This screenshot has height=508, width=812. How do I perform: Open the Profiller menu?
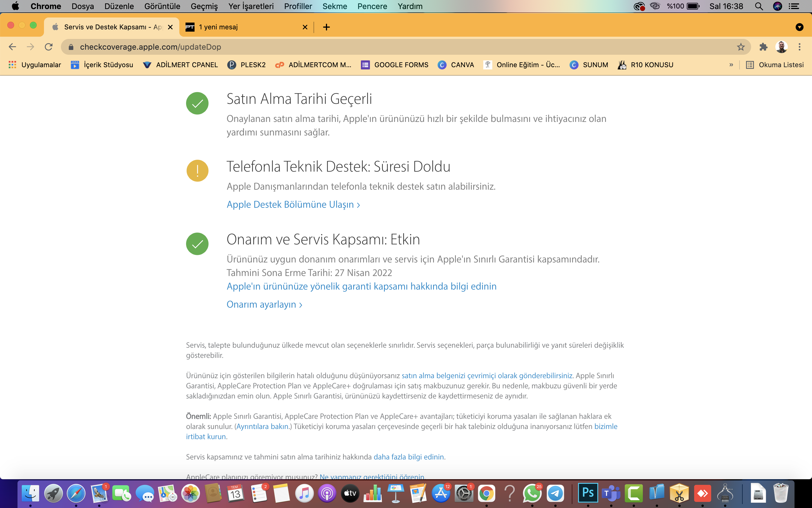point(298,6)
